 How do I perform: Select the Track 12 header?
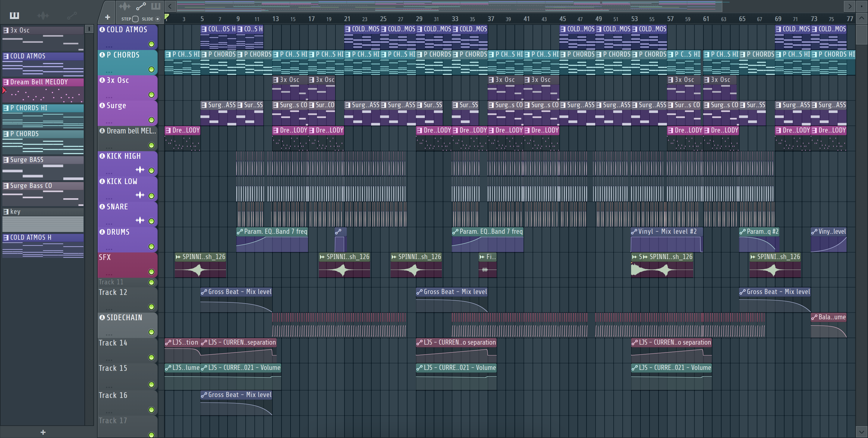(127, 300)
